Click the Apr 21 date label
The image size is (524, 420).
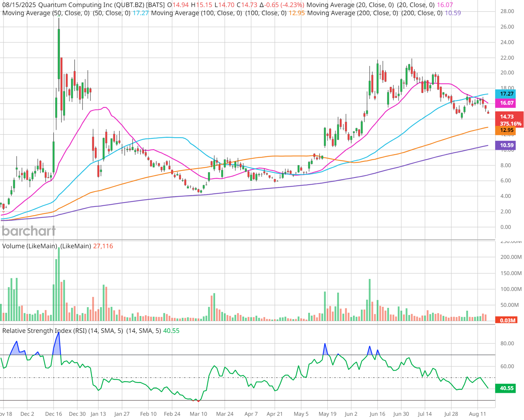[274, 414]
